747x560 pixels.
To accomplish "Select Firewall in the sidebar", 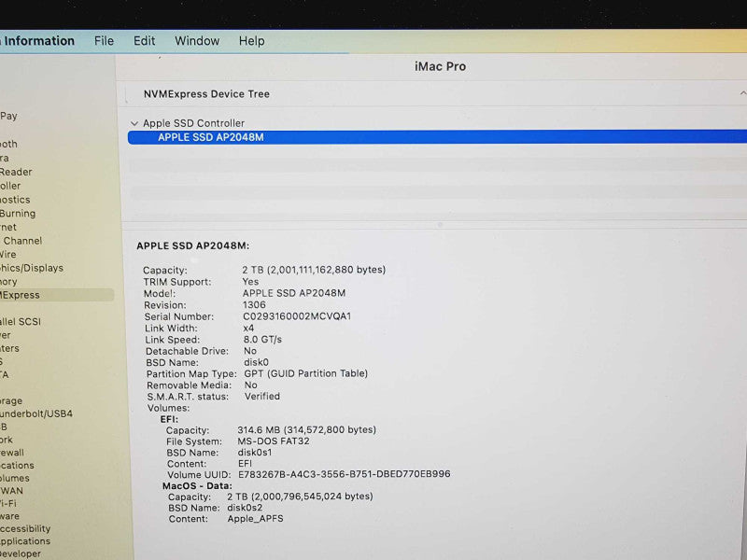I will click(x=12, y=453).
